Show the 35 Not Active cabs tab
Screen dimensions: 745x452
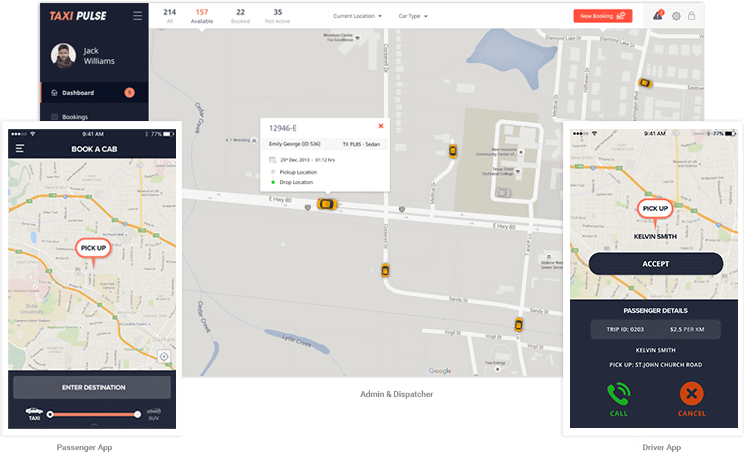[x=277, y=16]
